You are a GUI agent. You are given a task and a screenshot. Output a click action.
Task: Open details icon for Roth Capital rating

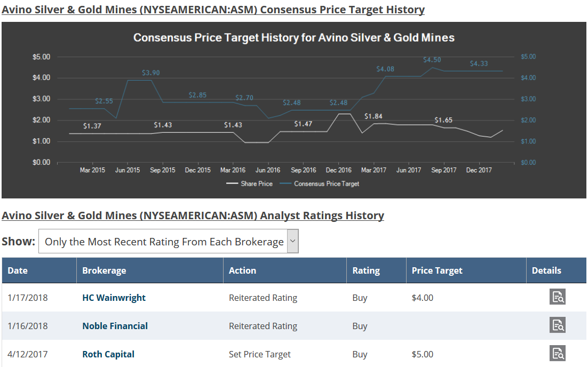557,354
